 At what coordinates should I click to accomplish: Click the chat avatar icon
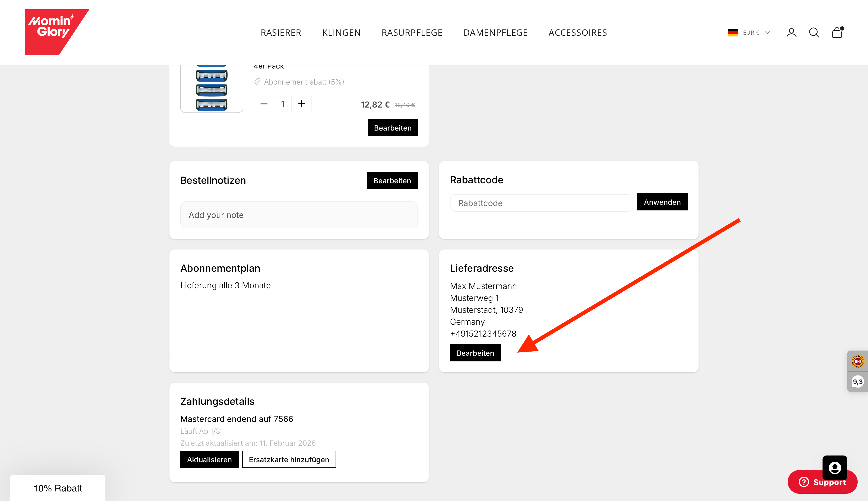[x=834, y=468]
